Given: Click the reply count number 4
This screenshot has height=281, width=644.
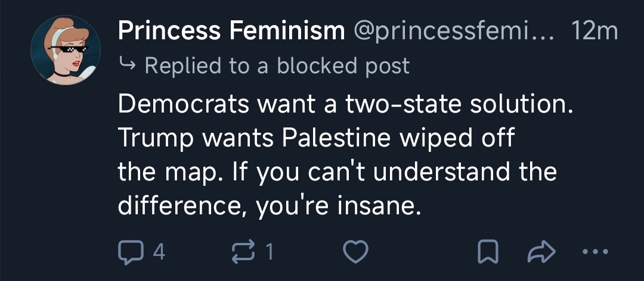Looking at the screenshot, I should click(159, 252).
